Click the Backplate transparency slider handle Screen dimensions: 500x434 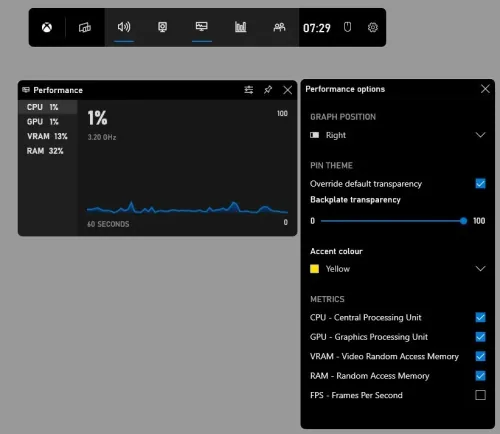pos(463,221)
